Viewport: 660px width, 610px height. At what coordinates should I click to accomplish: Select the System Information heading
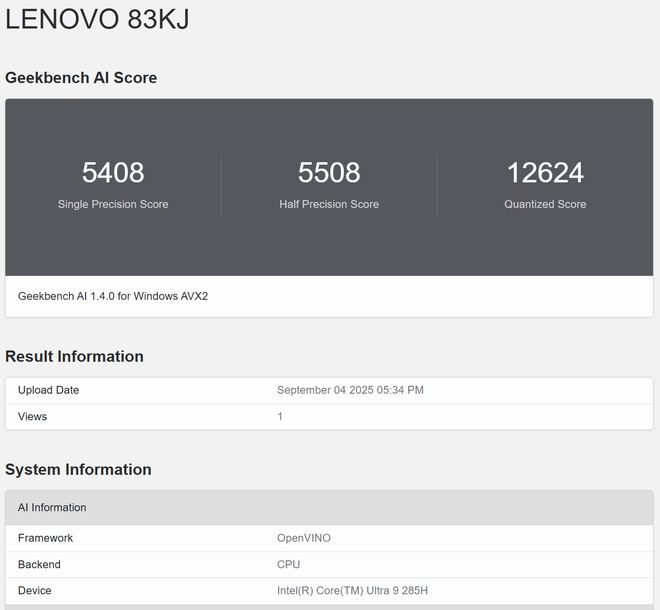[x=78, y=470]
